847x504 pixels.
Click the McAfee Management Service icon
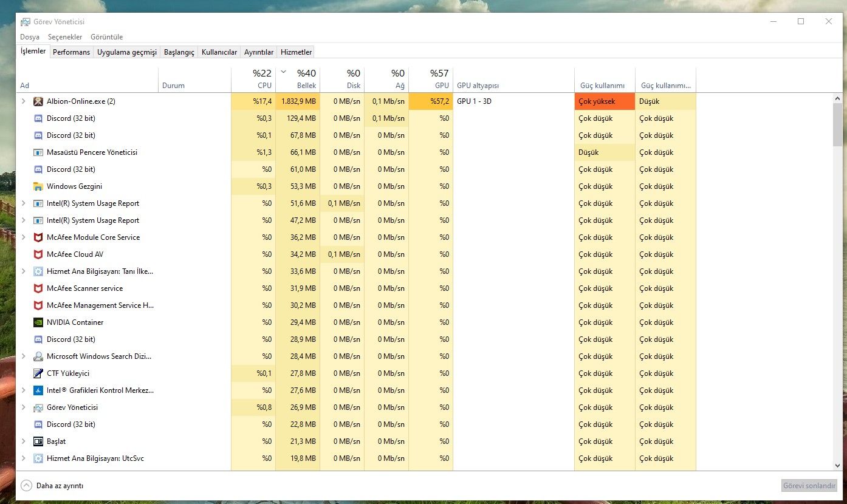pos(38,305)
